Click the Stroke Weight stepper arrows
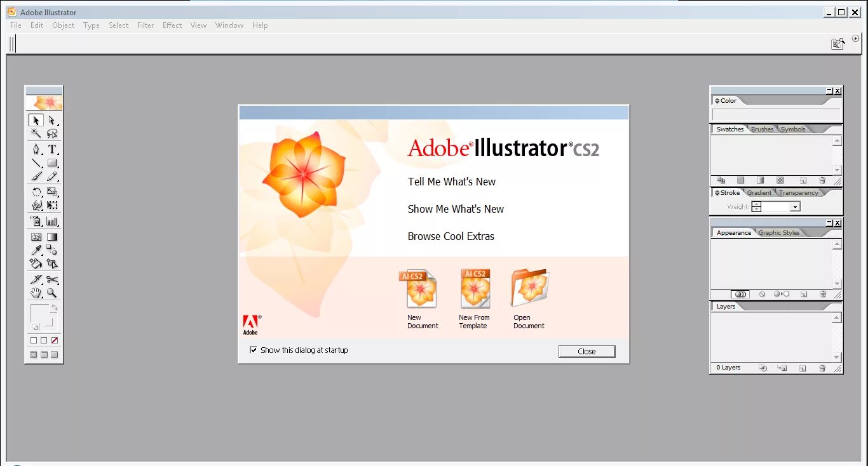Image resolution: width=868 pixels, height=466 pixels. (x=756, y=207)
